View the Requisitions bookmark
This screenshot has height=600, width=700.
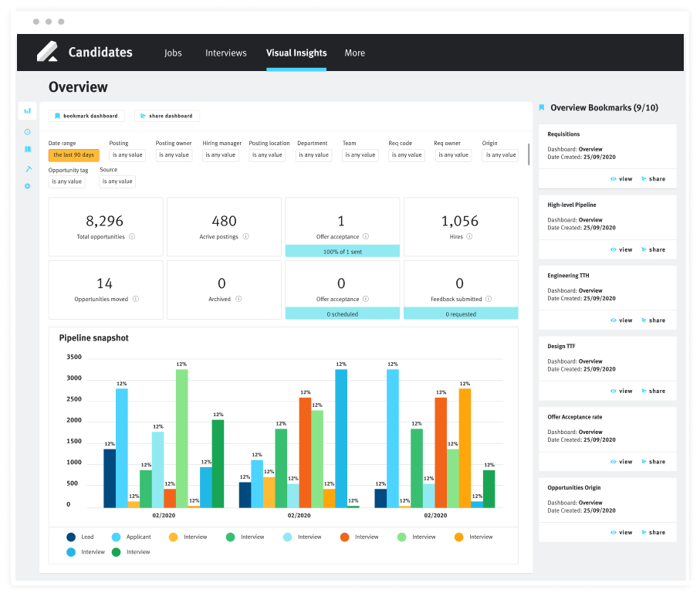(621, 178)
